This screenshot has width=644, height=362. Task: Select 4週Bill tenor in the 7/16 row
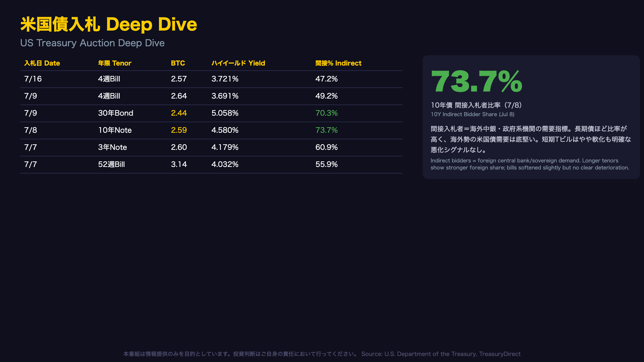pos(109,79)
